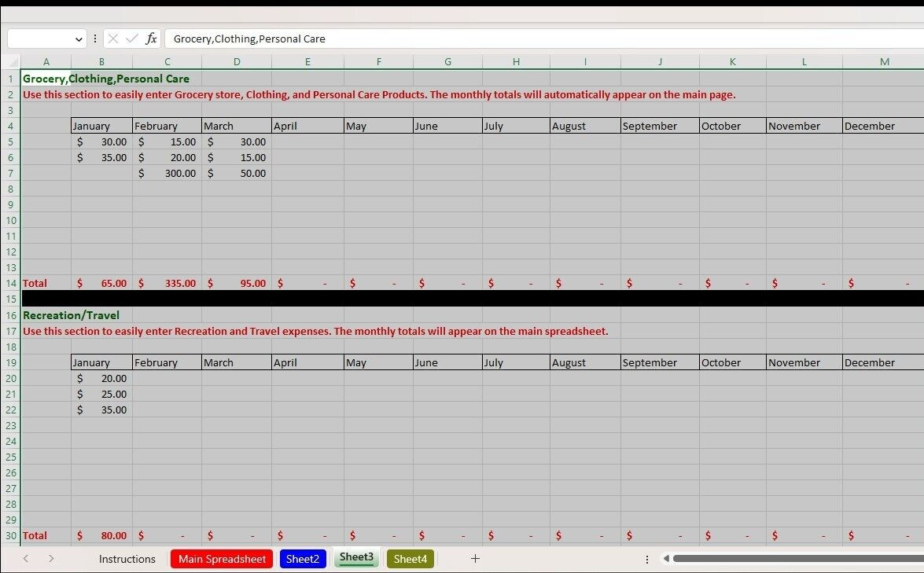The height and width of the screenshot is (573, 924).
Task: Click the Select All corner triangle
Action: 12,62
